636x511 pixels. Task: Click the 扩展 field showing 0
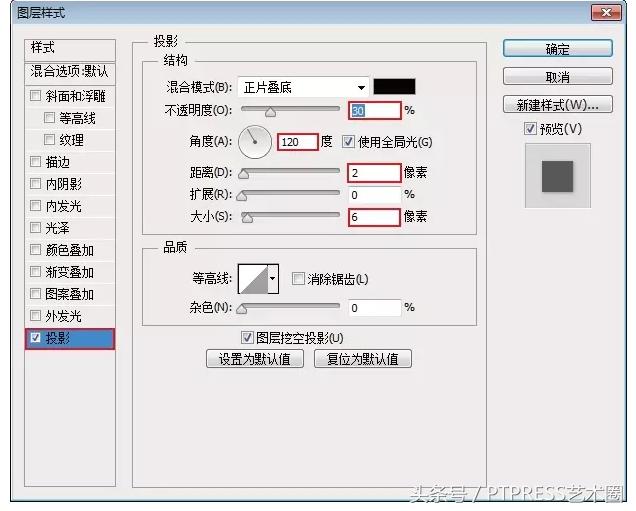tap(374, 195)
